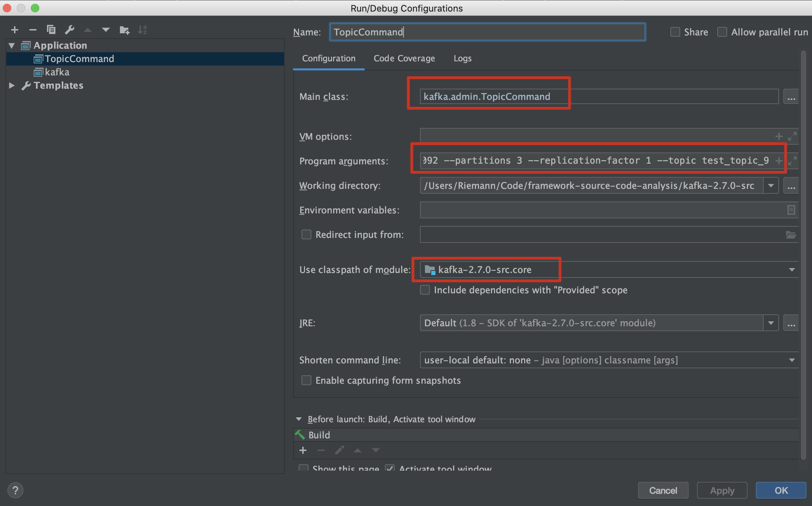Open the Shorten command line dropdown
Screen dimensions: 812x506
tap(792, 360)
